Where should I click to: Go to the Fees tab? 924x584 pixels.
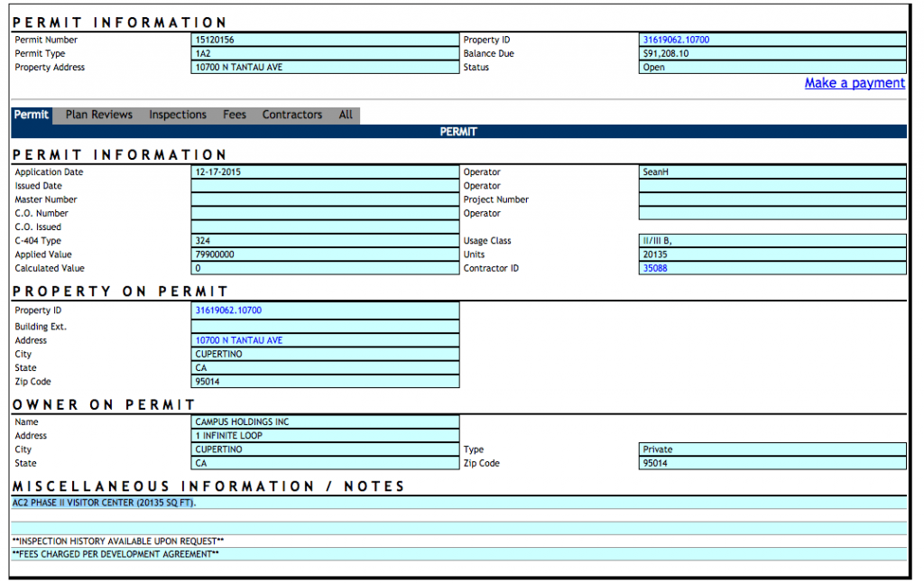[235, 115]
